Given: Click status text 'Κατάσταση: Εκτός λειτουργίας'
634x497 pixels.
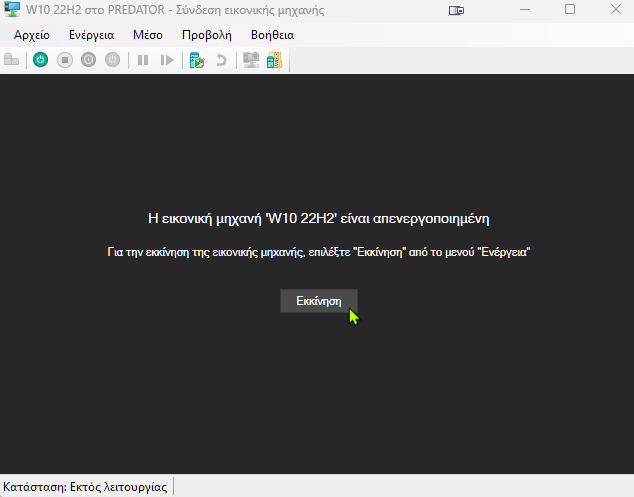Looking at the screenshot, I should pos(85,486).
